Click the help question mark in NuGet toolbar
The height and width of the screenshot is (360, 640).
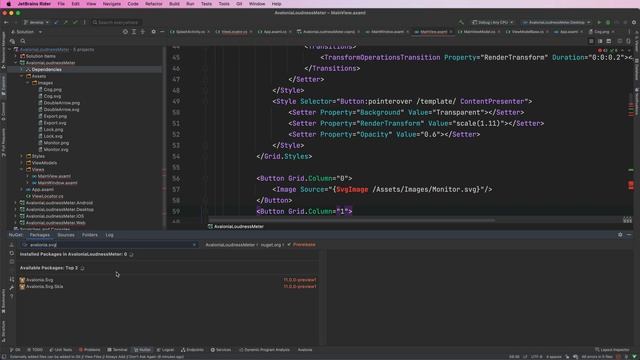click(11, 296)
